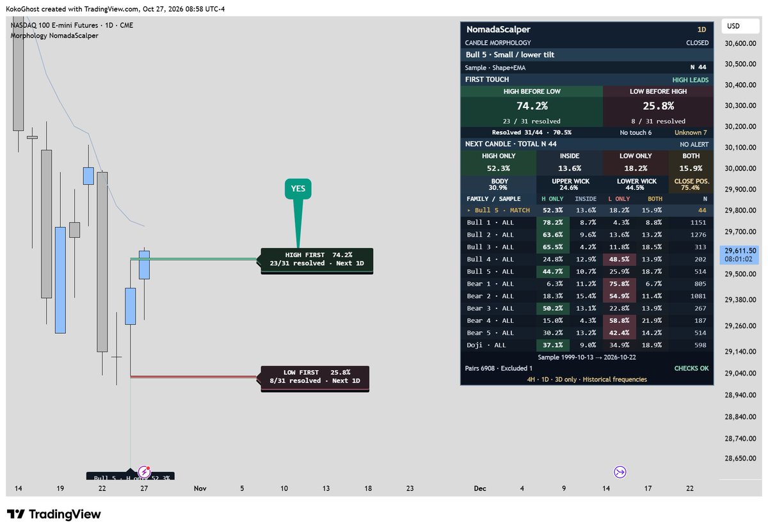Click the Unknown 7 cell
Image resolution: width=768 pixels, height=532 pixels.
tap(691, 132)
